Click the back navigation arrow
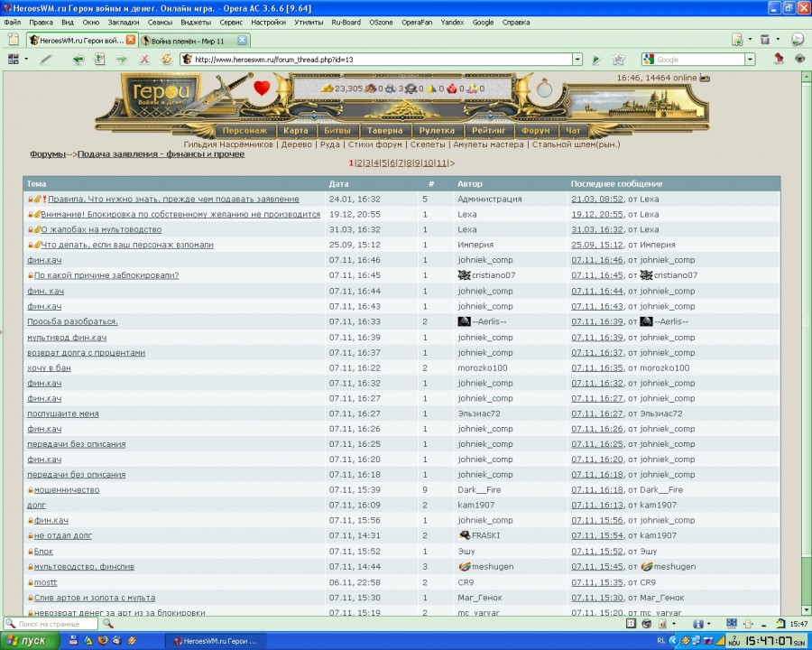Image resolution: width=812 pixels, height=650 pixels. tap(78, 60)
